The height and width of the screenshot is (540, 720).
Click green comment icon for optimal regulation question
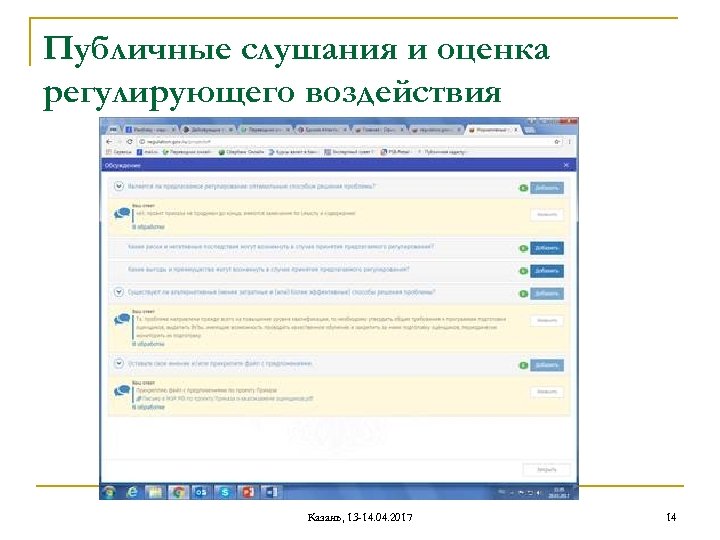[x=523, y=188]
